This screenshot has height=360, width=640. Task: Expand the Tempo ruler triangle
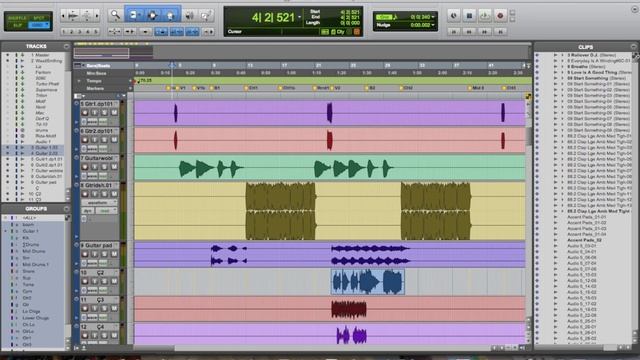(79, 81)
